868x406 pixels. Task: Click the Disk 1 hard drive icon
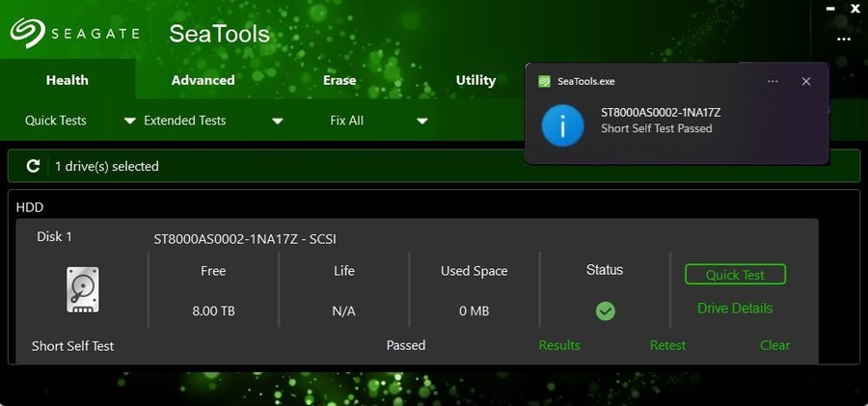(83, 289)
